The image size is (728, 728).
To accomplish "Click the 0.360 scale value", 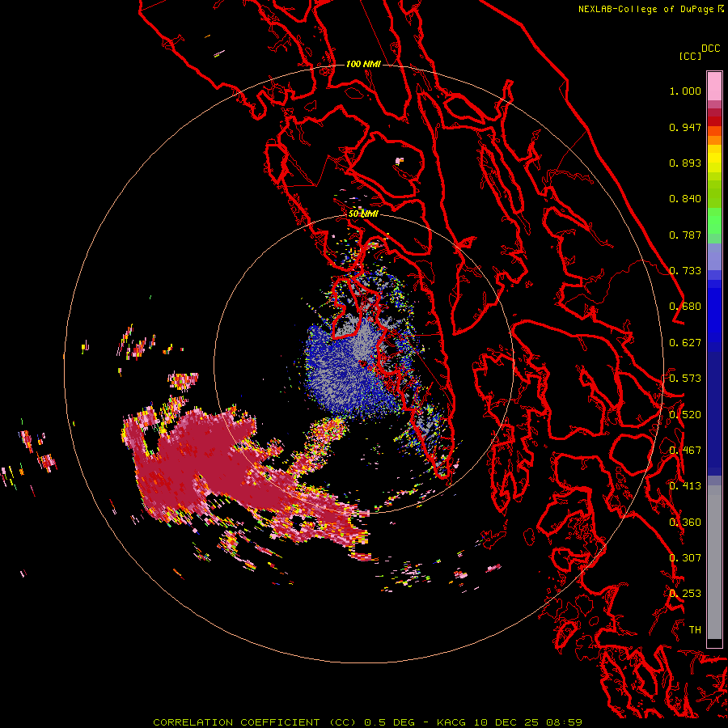I will [685, 523].
